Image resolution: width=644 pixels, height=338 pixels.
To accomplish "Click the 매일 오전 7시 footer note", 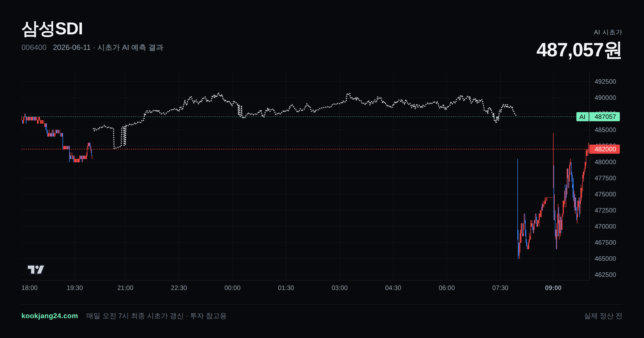I will tap(156, 316).
